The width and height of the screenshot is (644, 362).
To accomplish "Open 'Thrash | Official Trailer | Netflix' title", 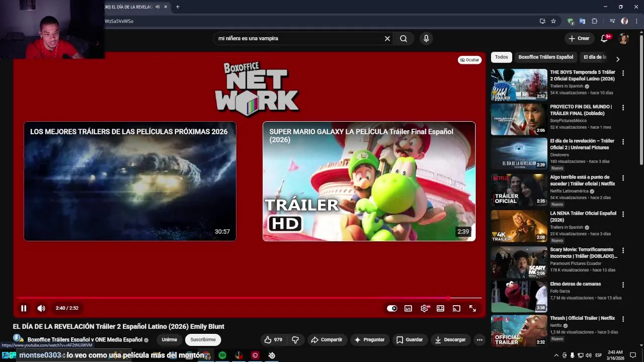I will pyautogui.click(x=582, y=318).
